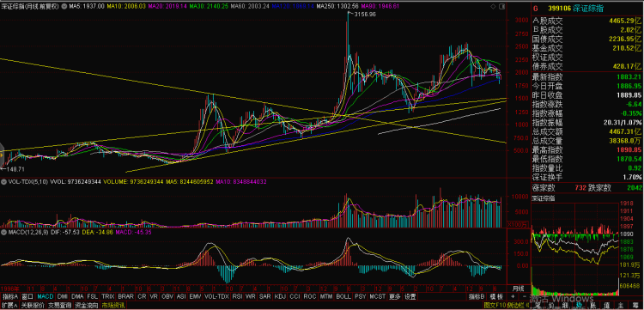Switch to the 资金流向 tab
The width and height of the screenshot is (644, 310).
tap(87, 305)
